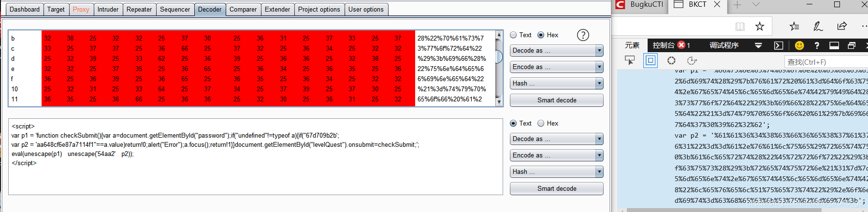
Task: Close the BKCT browser tab
Action: [x=717, y=4]
